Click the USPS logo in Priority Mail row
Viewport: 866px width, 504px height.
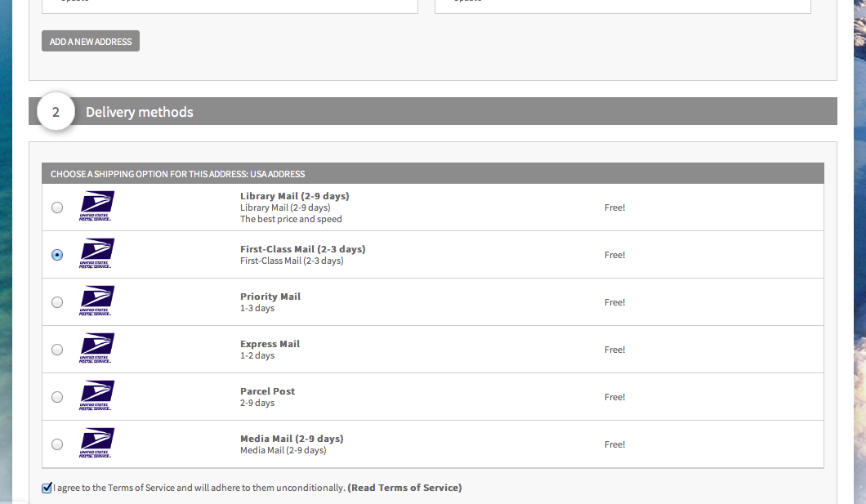(x=96, y=301)
